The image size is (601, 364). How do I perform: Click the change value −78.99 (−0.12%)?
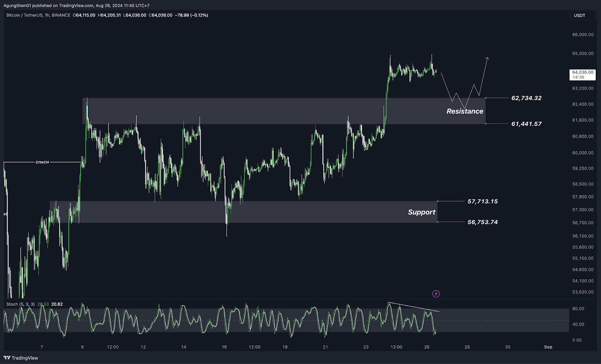click(192, 15)
